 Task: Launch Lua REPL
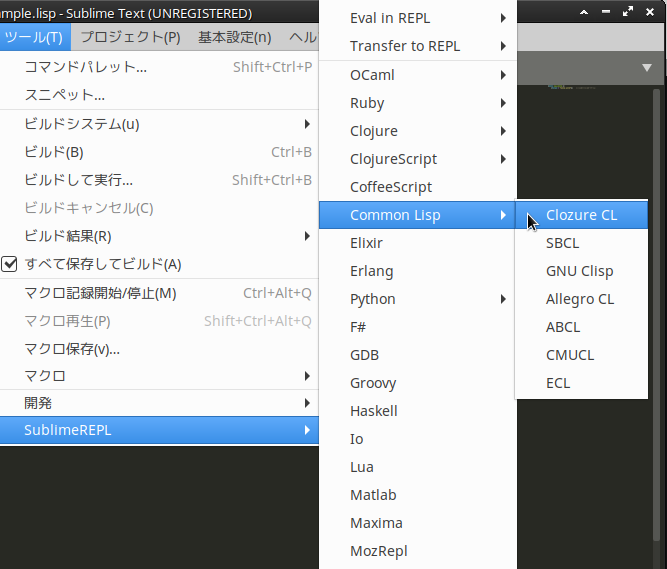point(418,467)
